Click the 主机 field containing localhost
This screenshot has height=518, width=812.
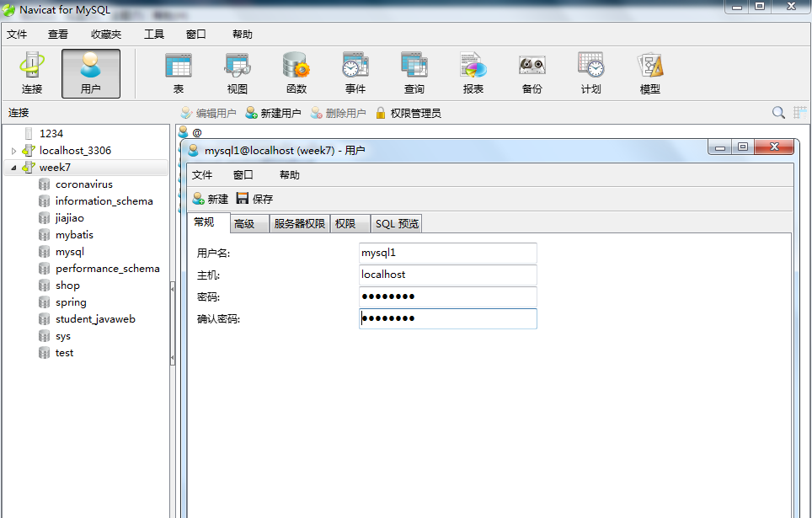(448, 275)
